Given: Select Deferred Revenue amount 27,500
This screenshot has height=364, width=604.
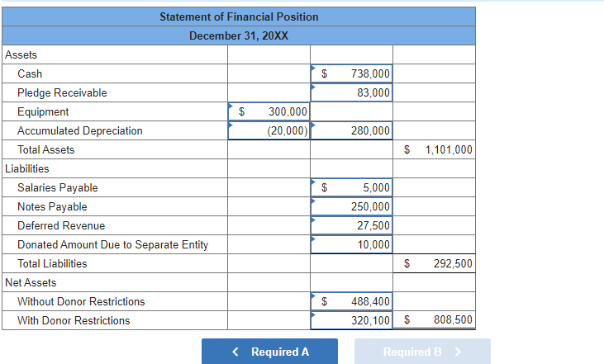Looking at the screenshot, I should tap(351, 225).
